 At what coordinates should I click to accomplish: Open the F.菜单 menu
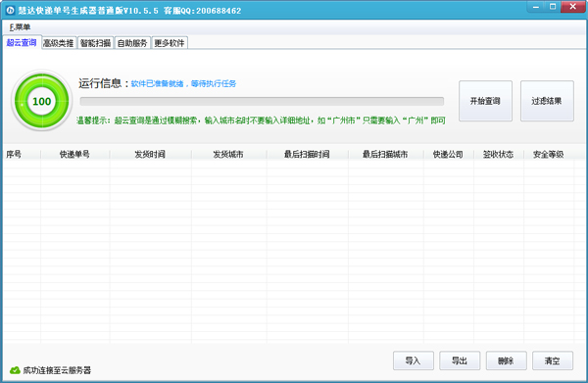(20, 27)
